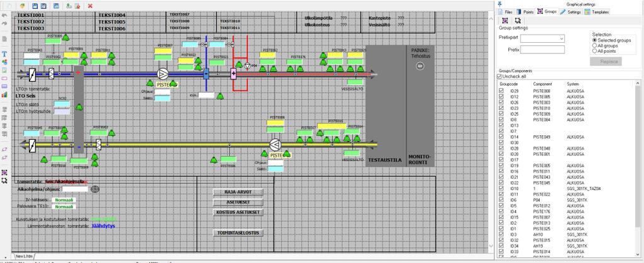644x263 pixels.
Task: Click the pin icon above the Files tab
Action: coord(499,4)
